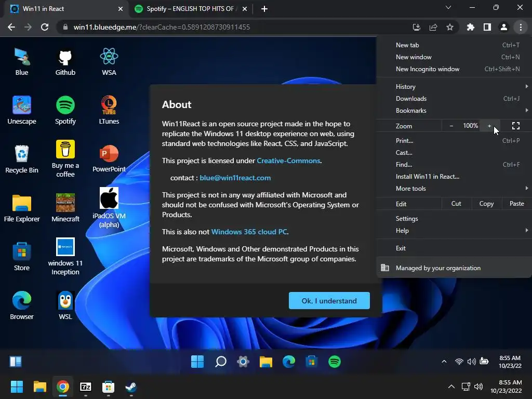This screenshot has width=532, height=399.
Task: Show hidden icons in host Windows tray
Action: (451, 387)
